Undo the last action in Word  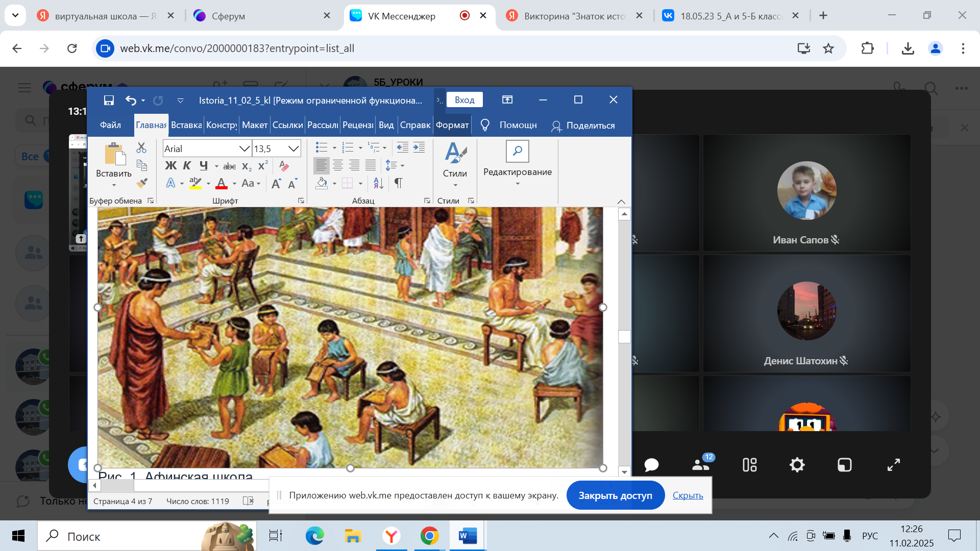tap(131, 100)
